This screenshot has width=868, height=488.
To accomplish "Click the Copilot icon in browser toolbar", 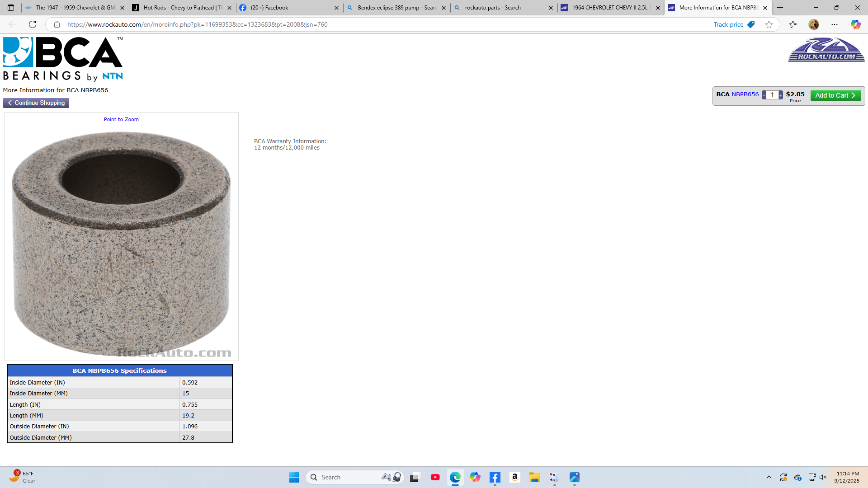I will (x=855, y=24).
